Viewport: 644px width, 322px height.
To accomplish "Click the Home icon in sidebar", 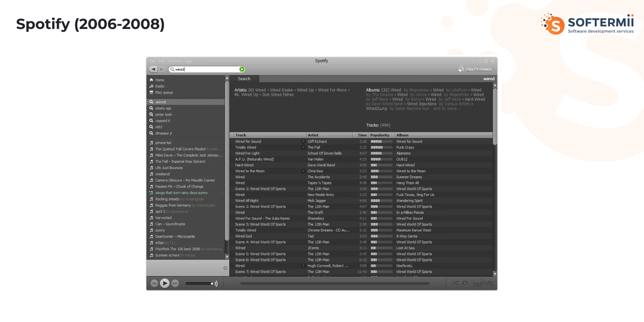I will 151,80.
